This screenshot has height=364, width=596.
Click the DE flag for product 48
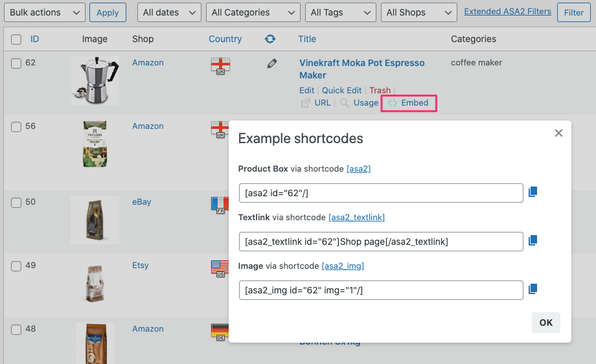point(220,332)
